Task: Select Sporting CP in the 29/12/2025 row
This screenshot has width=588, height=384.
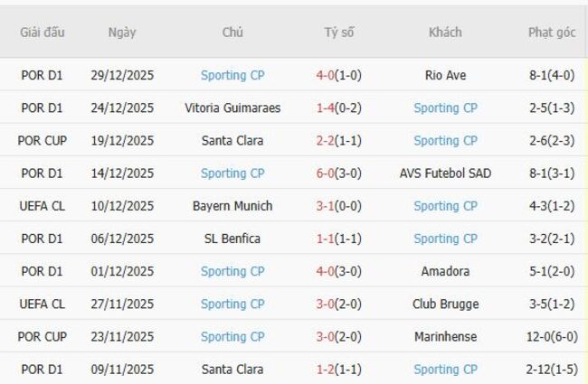Action: [232, 75]
